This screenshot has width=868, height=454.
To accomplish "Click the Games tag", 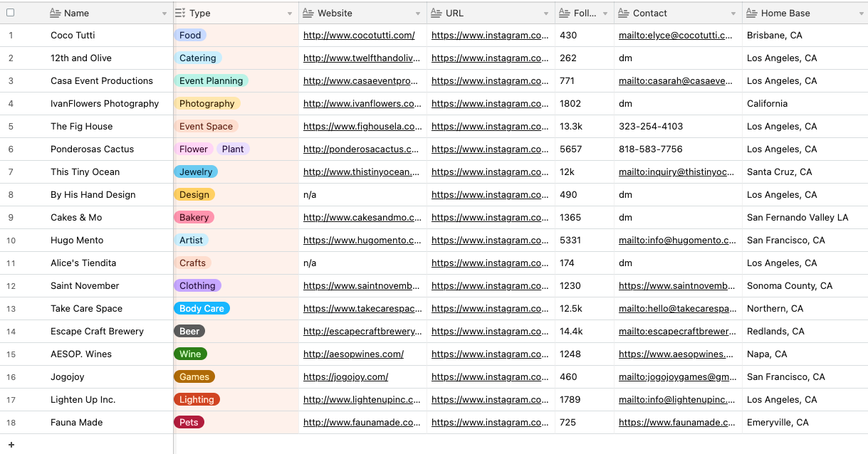I will coord(194,376).
